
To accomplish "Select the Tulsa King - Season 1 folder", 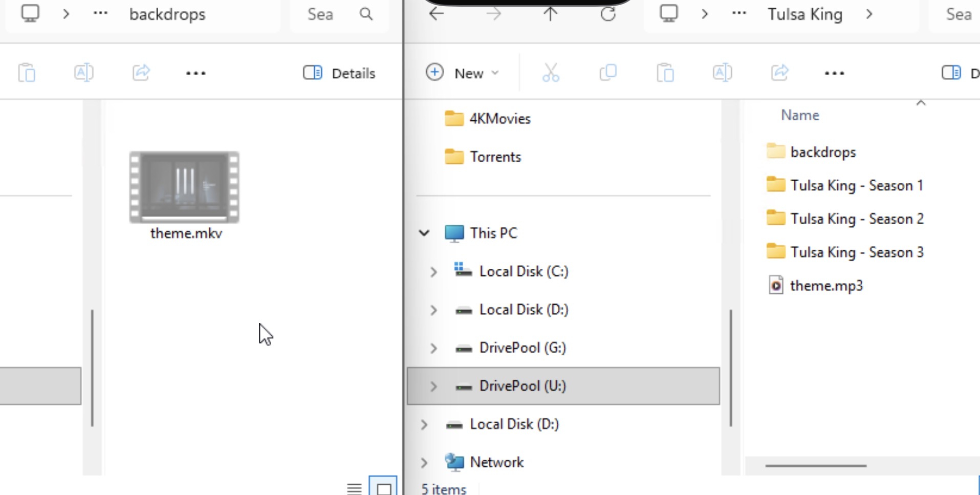I will 845,185.
